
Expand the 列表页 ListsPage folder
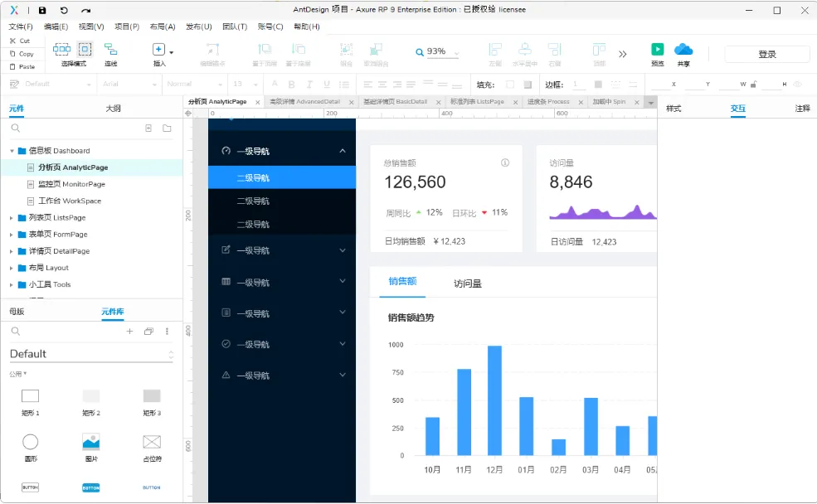[x=11, y=218]
